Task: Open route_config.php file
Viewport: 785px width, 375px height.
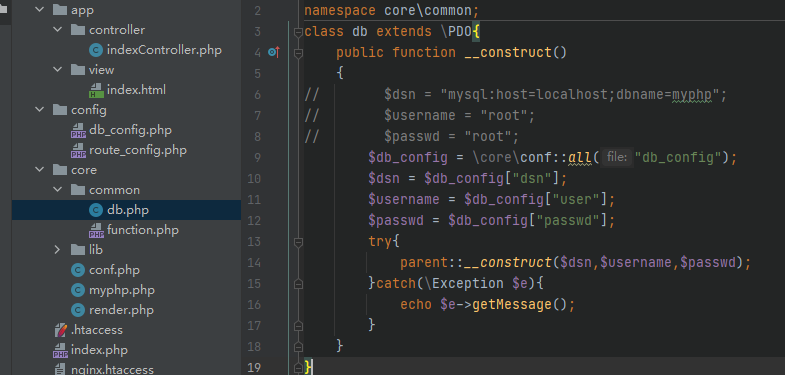Action: (138, 150)
